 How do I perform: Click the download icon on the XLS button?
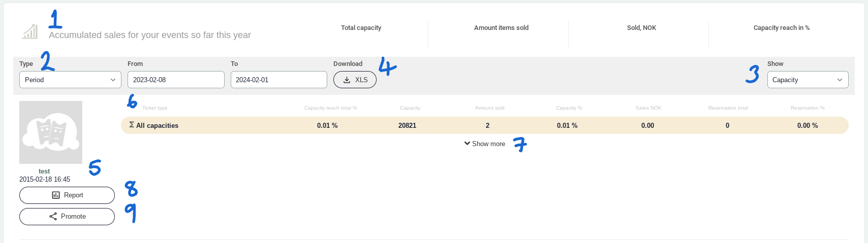point(347,80)
